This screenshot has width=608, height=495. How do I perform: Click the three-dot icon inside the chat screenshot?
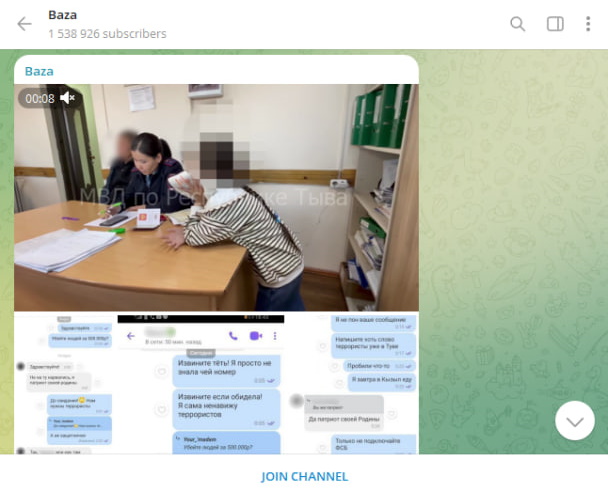tap(275, 337)
